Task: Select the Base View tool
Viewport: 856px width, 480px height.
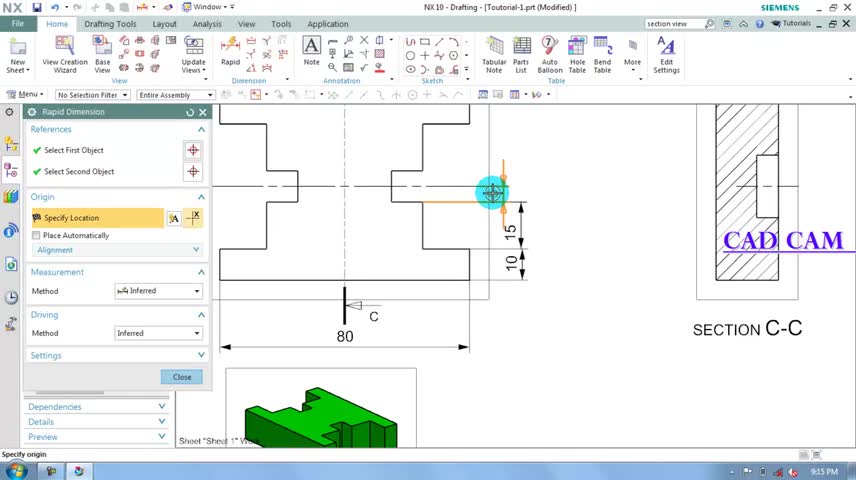Action: (102, 55)
